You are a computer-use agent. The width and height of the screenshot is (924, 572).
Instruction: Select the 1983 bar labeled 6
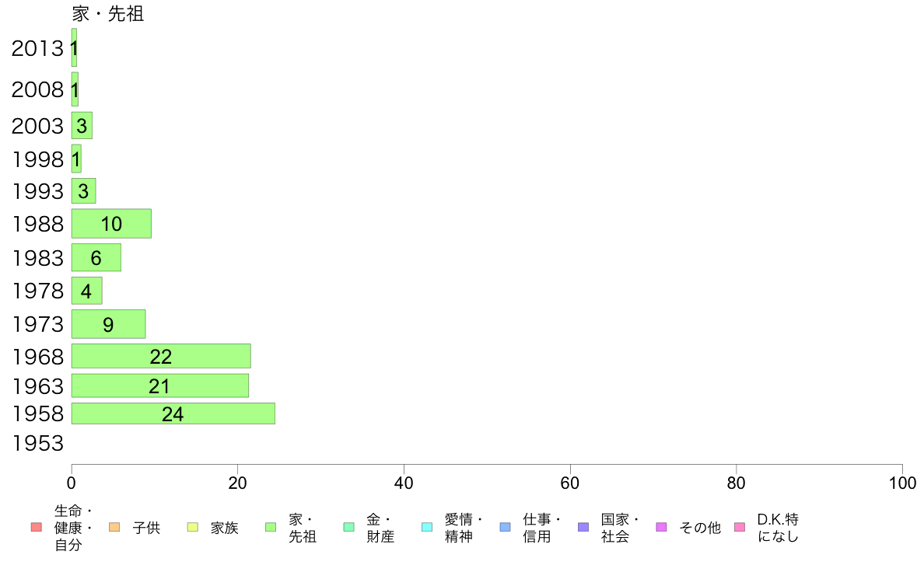pos(96,257)
